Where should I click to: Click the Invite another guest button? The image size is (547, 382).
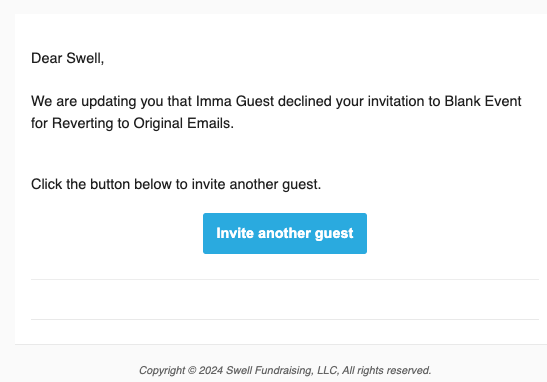tap(285, 233)
